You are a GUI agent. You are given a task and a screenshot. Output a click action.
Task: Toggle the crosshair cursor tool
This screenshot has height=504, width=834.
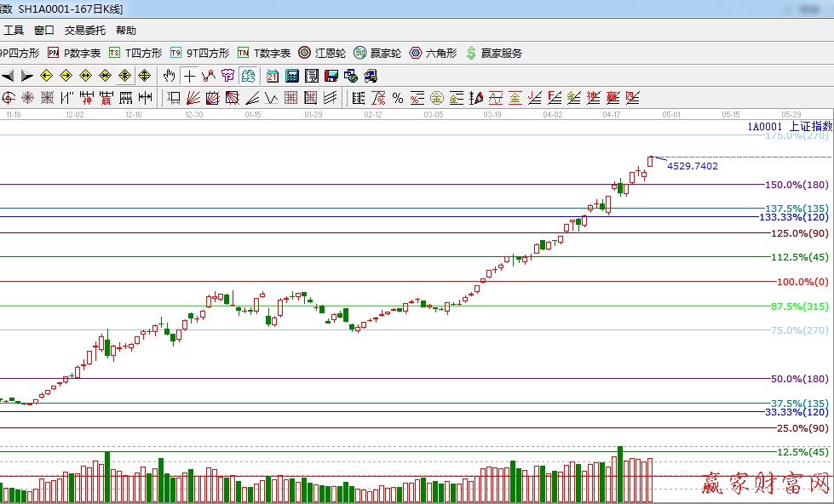(189, 76)
